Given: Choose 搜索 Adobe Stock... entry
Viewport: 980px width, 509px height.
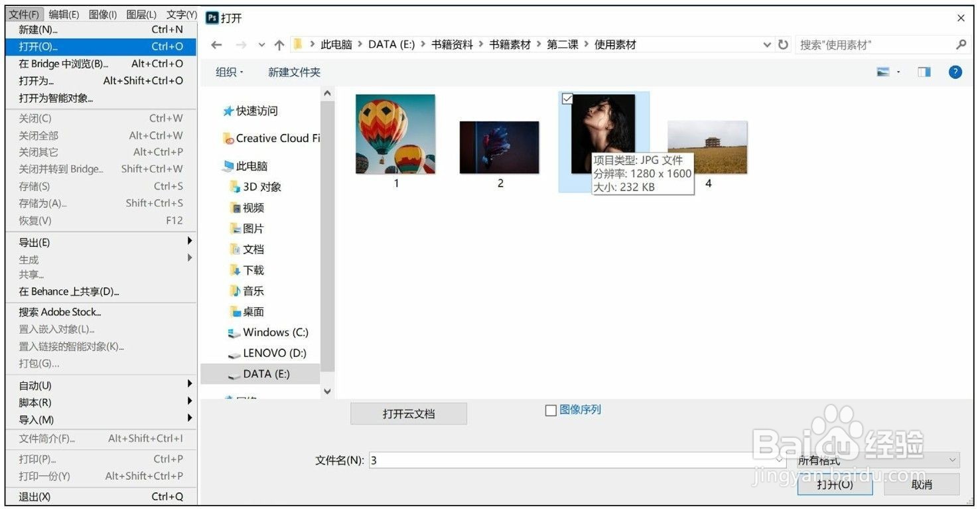Looking at the screenshot, I should 100,312.
